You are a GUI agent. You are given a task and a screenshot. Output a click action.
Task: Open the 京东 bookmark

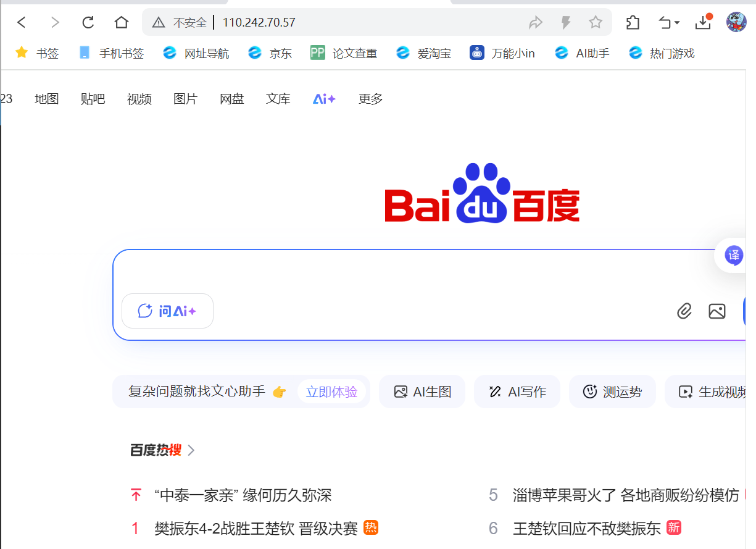[270, 53]
